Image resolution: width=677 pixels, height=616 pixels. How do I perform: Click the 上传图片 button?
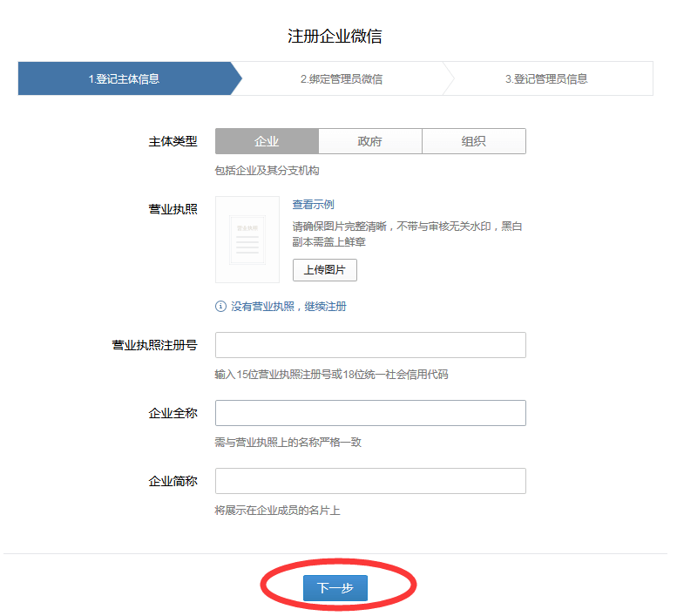tap(325, 270)
